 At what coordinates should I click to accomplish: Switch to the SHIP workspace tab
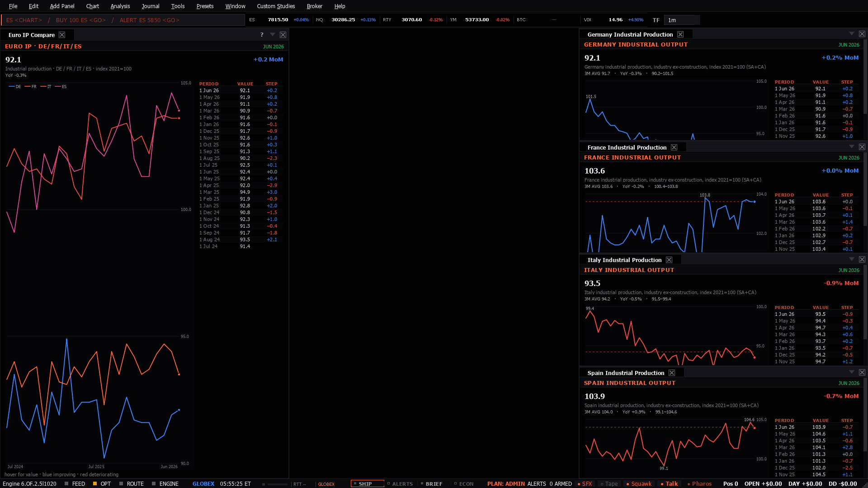coord(367,483)
